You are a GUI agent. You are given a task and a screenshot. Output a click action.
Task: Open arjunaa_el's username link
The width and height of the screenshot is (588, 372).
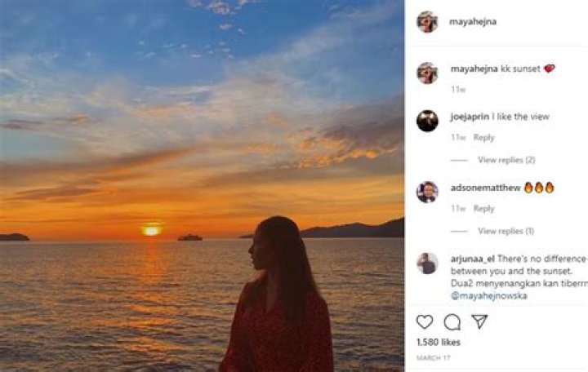click(472, 259)
